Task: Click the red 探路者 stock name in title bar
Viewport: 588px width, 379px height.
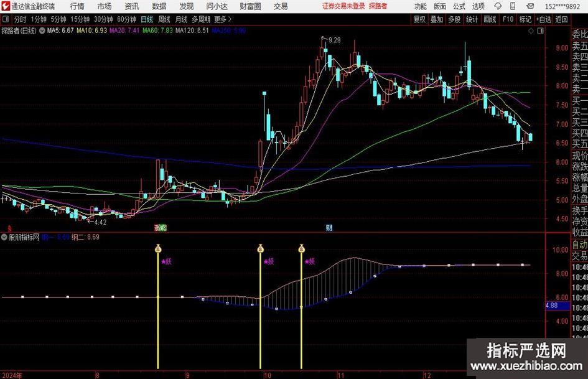Action: [378, 6]
